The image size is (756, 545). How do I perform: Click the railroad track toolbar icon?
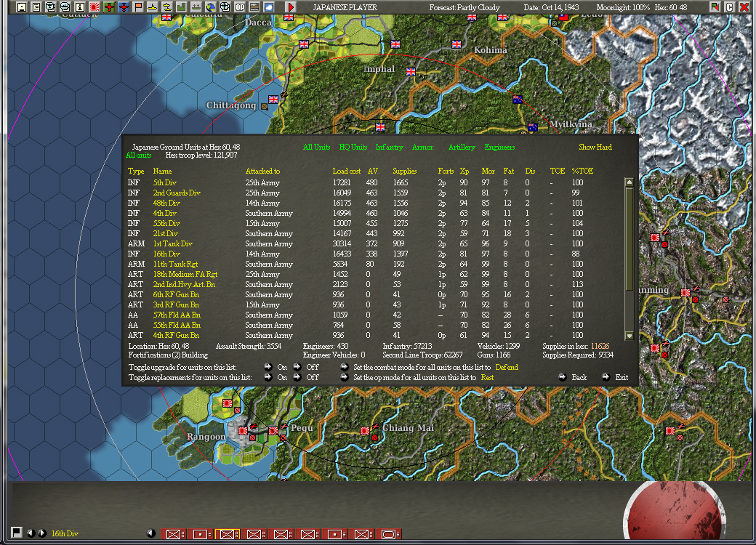(254, 7)
